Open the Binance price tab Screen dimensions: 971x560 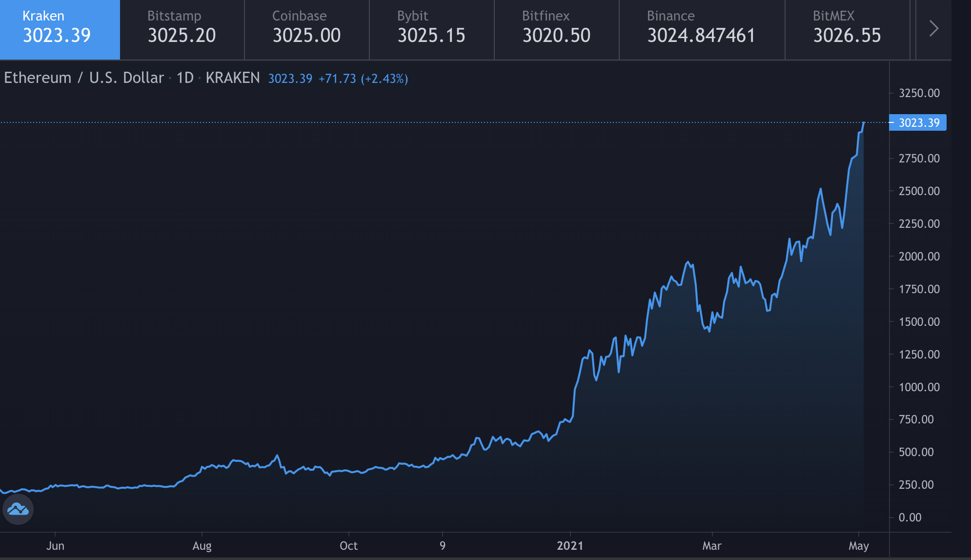(x=702, y=29)
